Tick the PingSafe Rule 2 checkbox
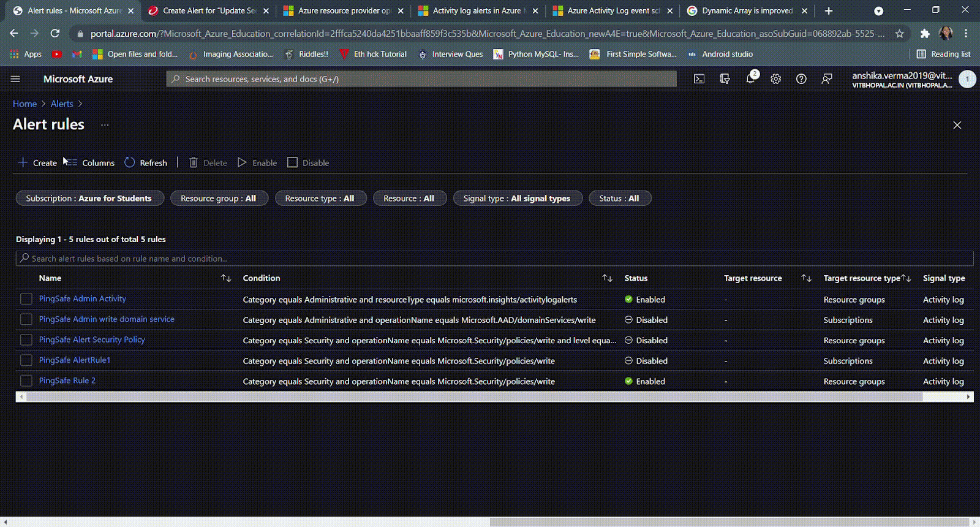The height and width of the screenshot is (527, 980). pos(26,381)
